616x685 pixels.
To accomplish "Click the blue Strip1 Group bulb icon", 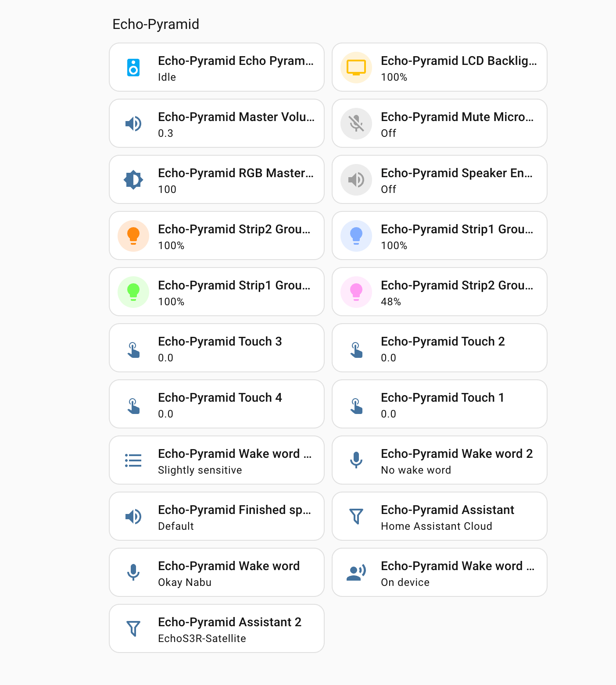I will pos(356,236).
